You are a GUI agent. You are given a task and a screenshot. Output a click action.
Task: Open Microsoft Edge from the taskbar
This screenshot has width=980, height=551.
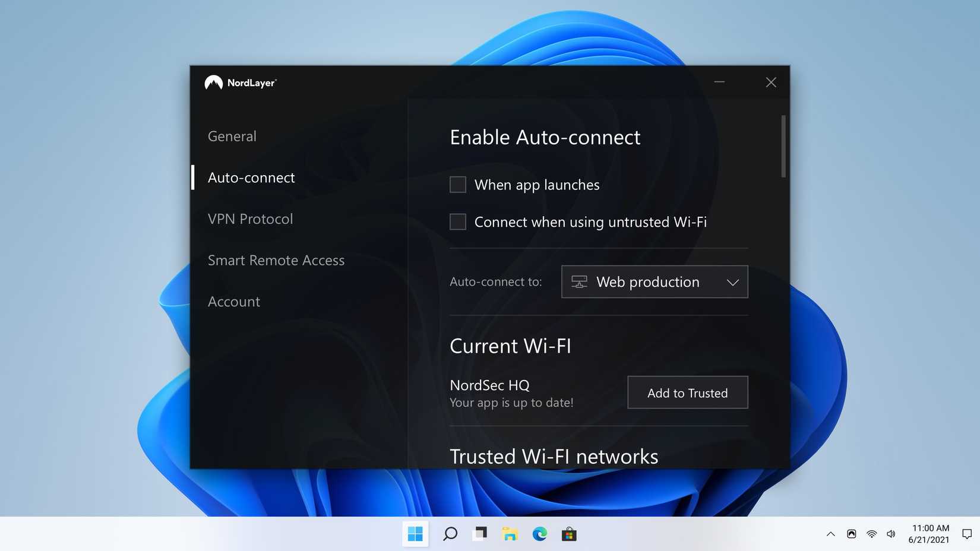click(539, 534)
